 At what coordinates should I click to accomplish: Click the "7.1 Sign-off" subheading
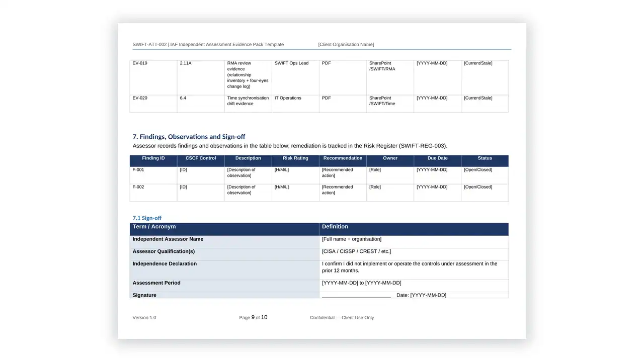pos(147,218)
